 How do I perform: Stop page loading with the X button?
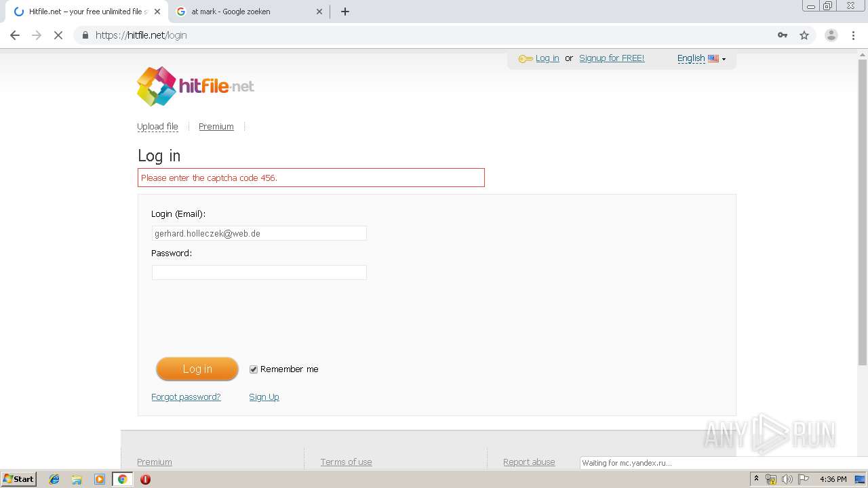pos(58,35)
